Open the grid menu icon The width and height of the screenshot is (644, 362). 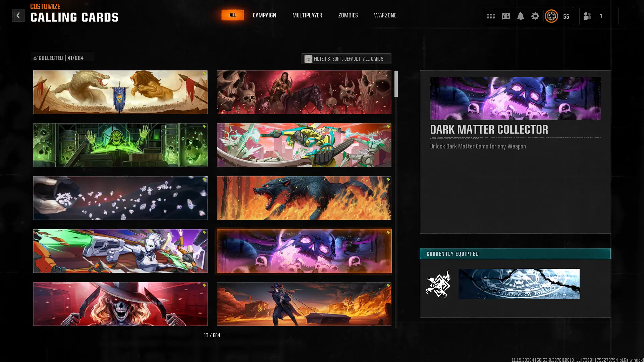491,16
